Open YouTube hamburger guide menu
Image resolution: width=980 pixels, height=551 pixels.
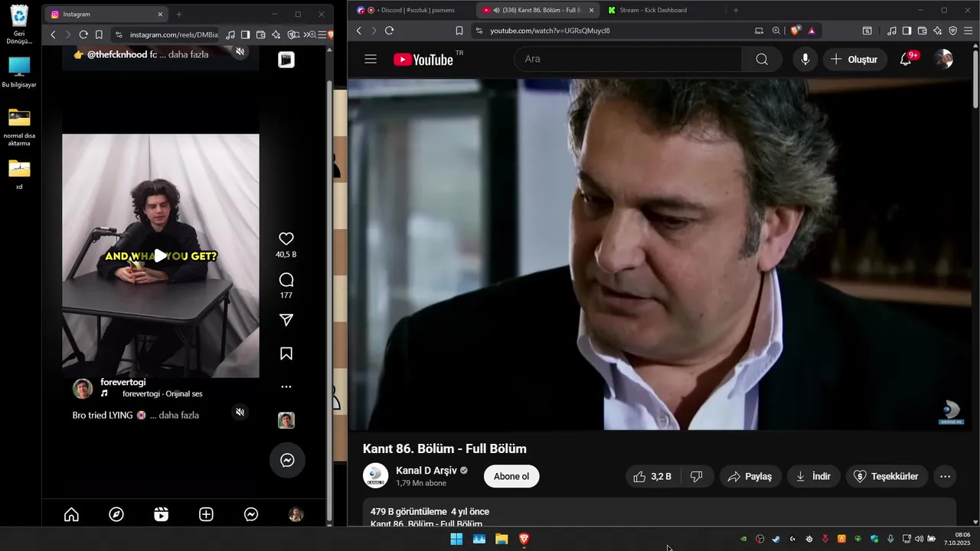point(371,59)
